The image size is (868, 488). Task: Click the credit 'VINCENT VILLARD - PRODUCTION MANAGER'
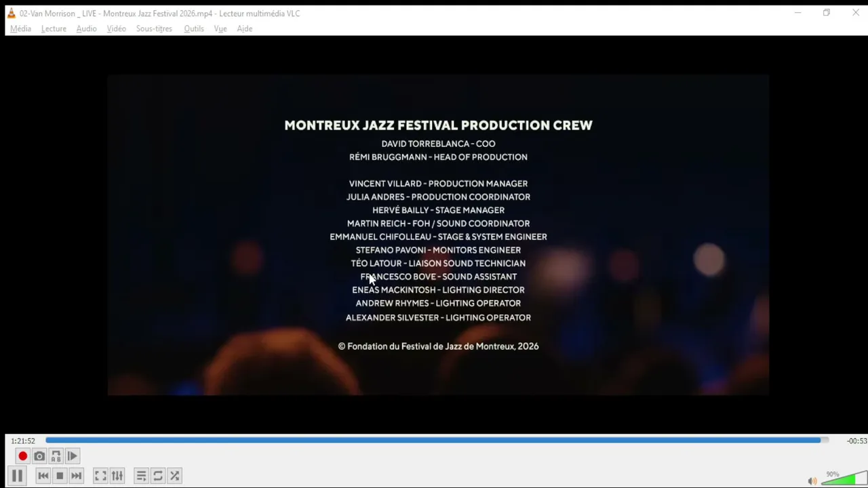tap(438, 184)
